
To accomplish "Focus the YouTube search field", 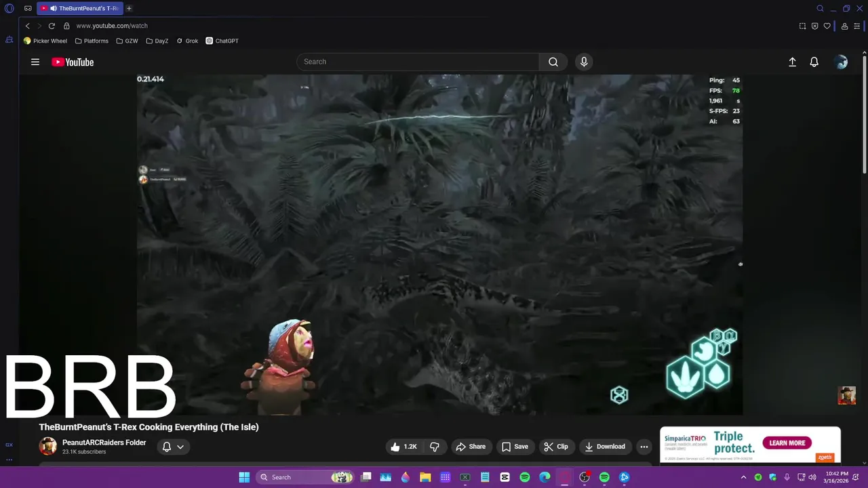I will pyautogui.click(x=418, y=62).
